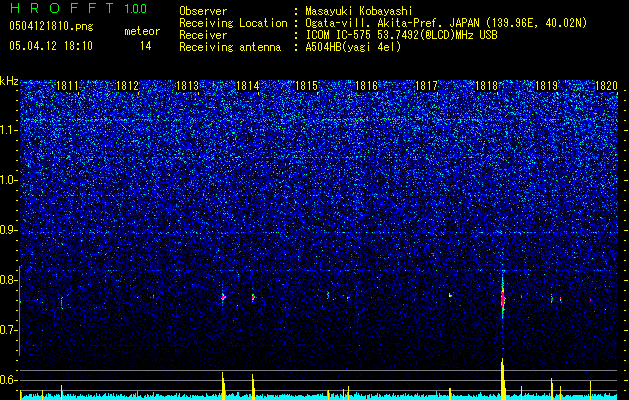Click the 1815 time axis label
Image resolution: width=629 pixels, height=400 pixels.
[x=307, y=86]
